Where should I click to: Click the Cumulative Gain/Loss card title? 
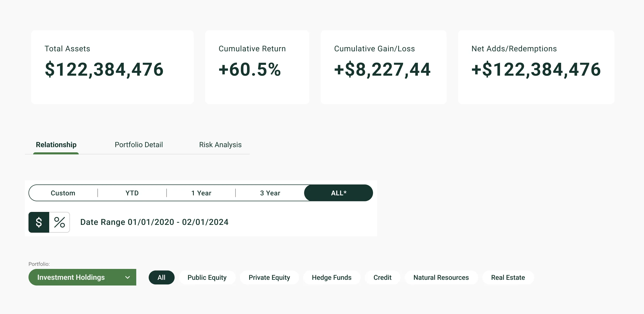pyautogui.click(x=374, y=48)
